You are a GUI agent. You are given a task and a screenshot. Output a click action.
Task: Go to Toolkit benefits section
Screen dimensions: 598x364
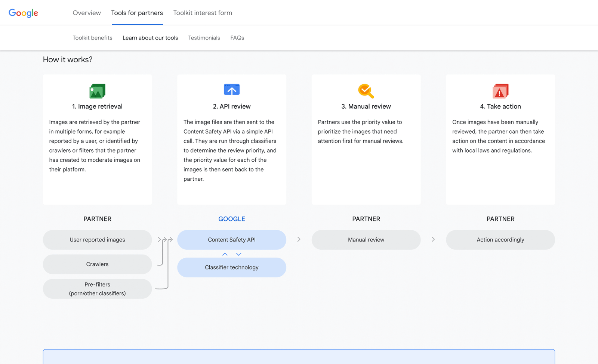coord(92,38)
